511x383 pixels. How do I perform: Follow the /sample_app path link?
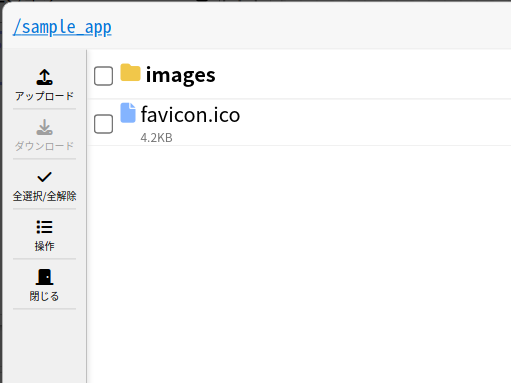pyautogui.click(x=62, y=27)
